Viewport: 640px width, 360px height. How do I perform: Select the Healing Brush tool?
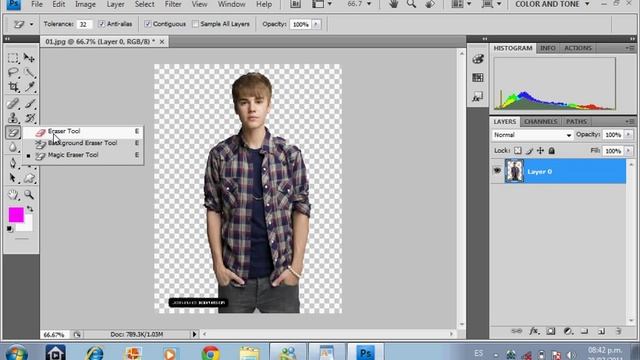(x=13, y=103)
